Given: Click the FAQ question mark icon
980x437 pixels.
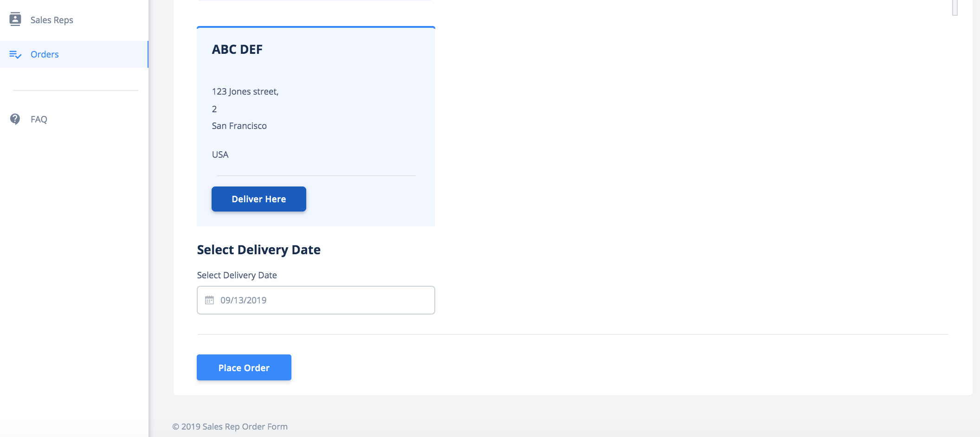Looking at the screenshot, I should tap(15, 119).
